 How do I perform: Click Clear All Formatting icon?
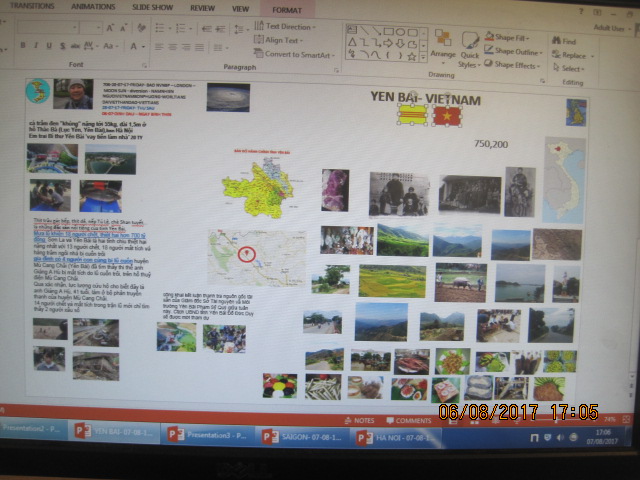pos(141,28)
